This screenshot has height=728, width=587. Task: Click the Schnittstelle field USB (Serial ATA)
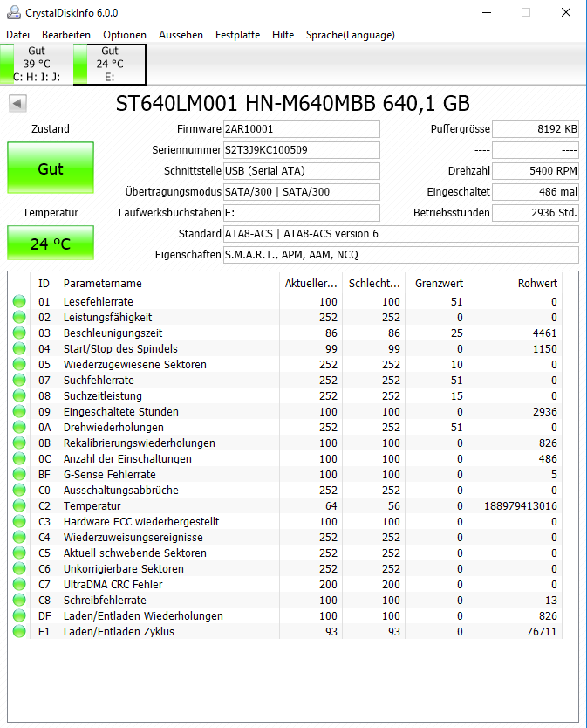302,171
